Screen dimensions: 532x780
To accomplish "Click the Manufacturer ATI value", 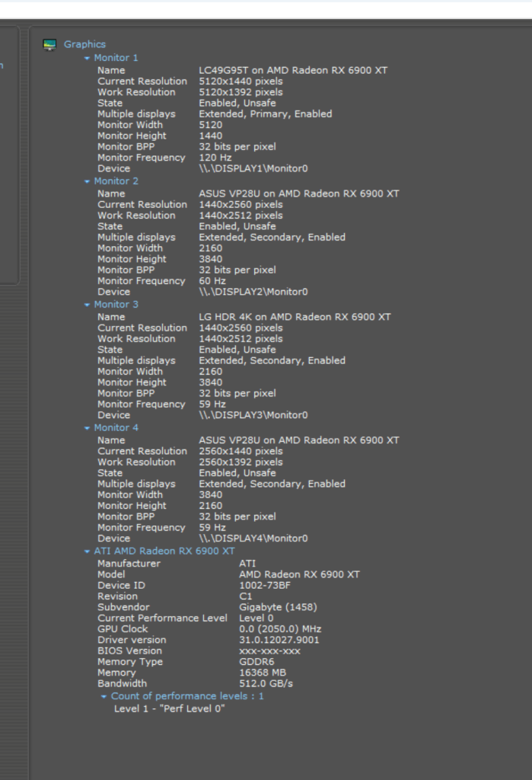I will (x=247, y=564).
